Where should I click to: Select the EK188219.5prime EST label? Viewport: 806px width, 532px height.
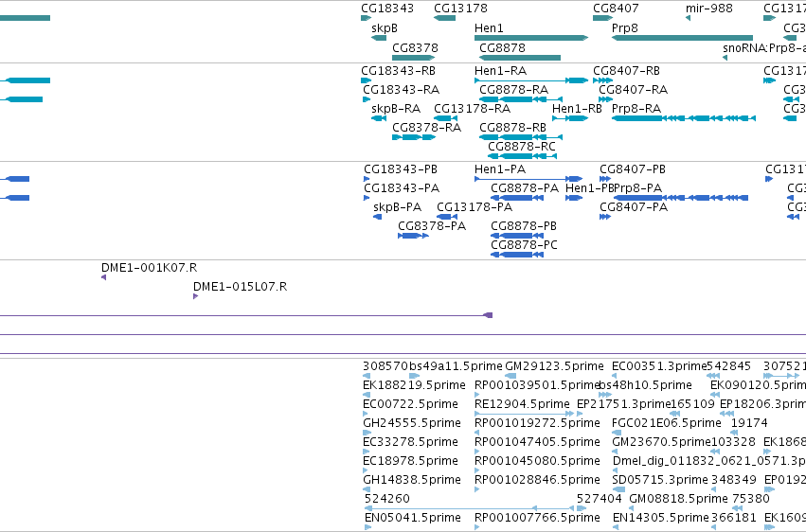click(x=414, y=385)
